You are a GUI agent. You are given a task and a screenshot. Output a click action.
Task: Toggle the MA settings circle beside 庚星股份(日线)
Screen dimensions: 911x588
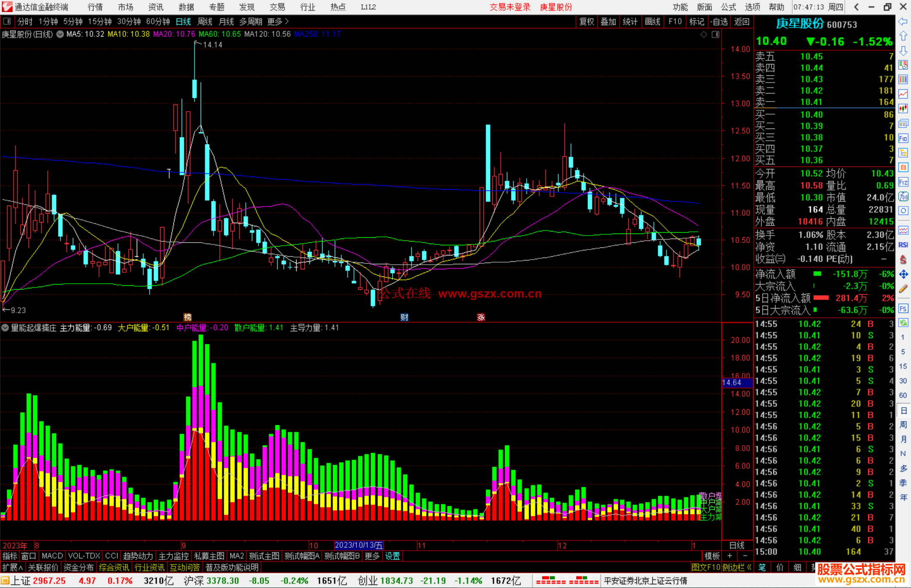click(60, 34)
